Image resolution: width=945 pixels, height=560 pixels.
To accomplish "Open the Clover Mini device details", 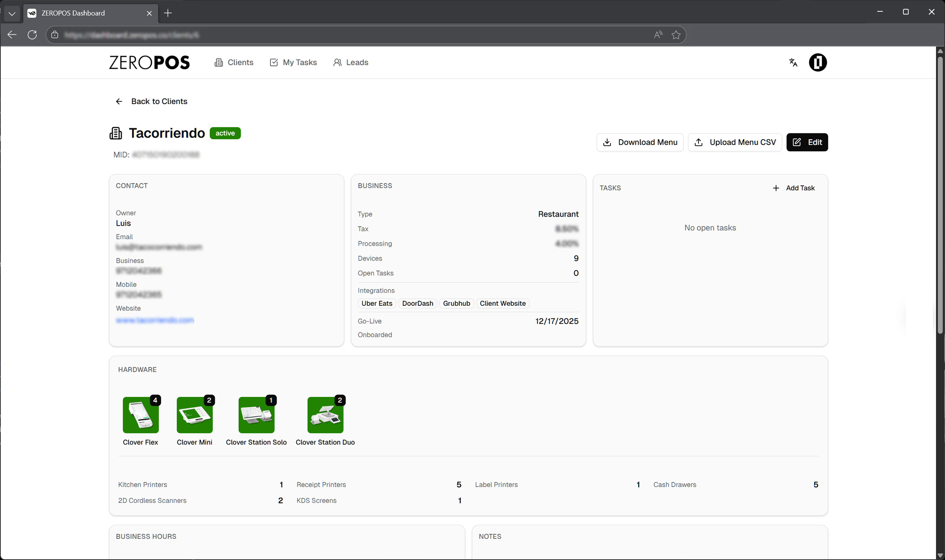I will click(x=194, y=415).
